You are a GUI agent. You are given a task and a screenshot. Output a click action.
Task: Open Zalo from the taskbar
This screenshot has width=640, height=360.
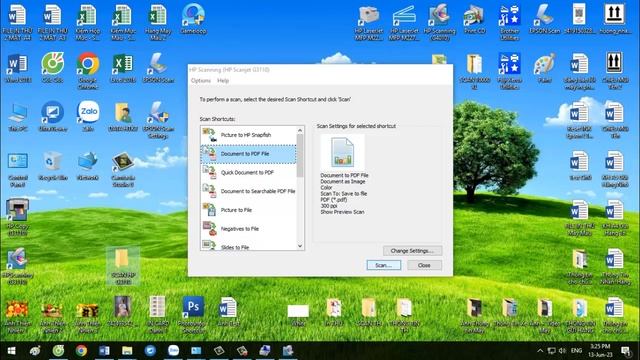(173, 351)
